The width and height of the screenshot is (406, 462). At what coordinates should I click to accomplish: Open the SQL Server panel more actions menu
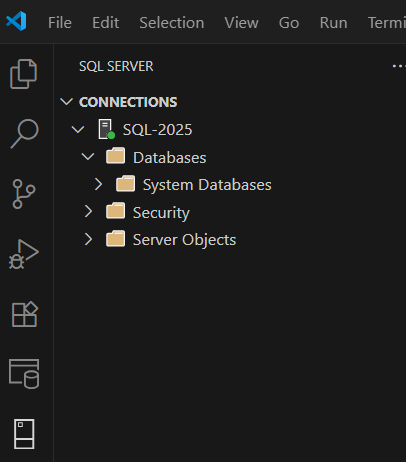click(399, 66)
